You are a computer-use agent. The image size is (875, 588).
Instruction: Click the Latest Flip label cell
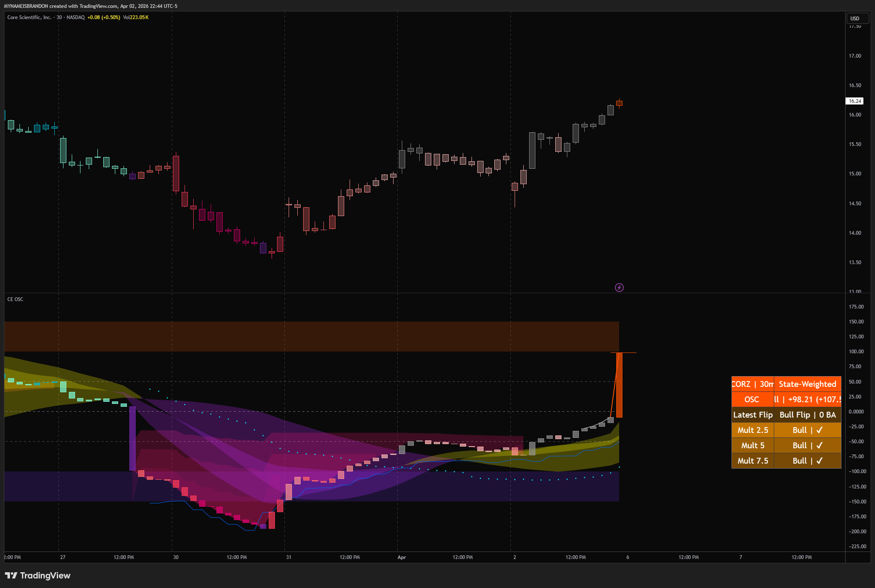point(753,415)
